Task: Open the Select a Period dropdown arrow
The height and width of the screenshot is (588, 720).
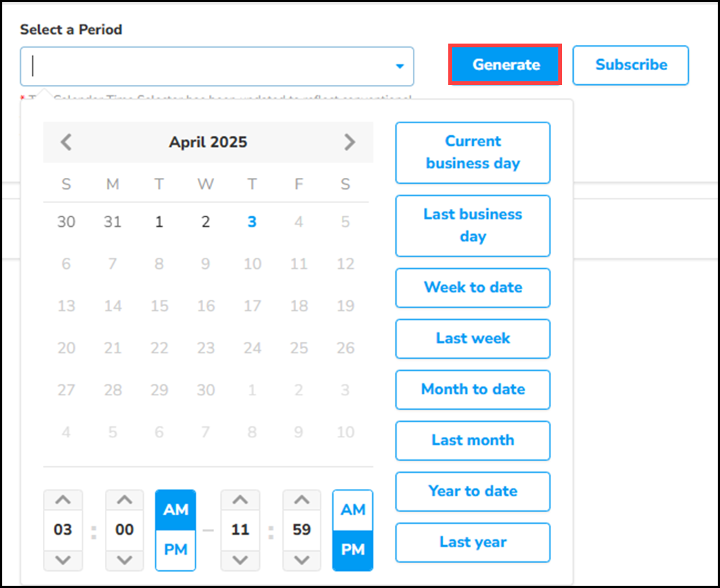Action: pyautogui.click(x=400, y=66)
